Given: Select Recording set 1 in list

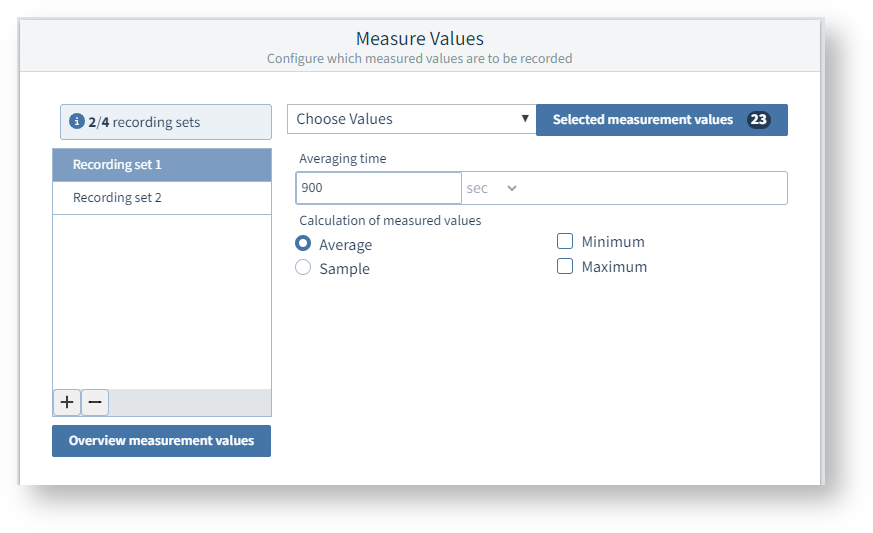Looking at the screenshot, I should point(161,165).
